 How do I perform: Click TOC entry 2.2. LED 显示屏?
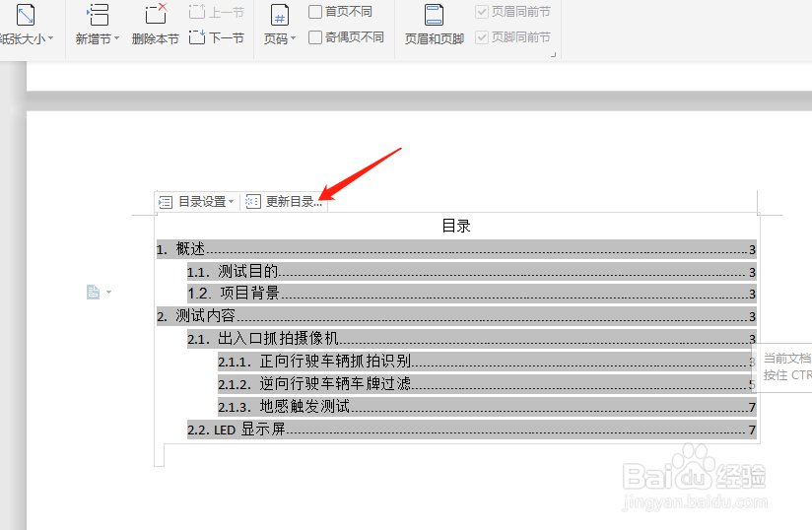pos(472,430)
